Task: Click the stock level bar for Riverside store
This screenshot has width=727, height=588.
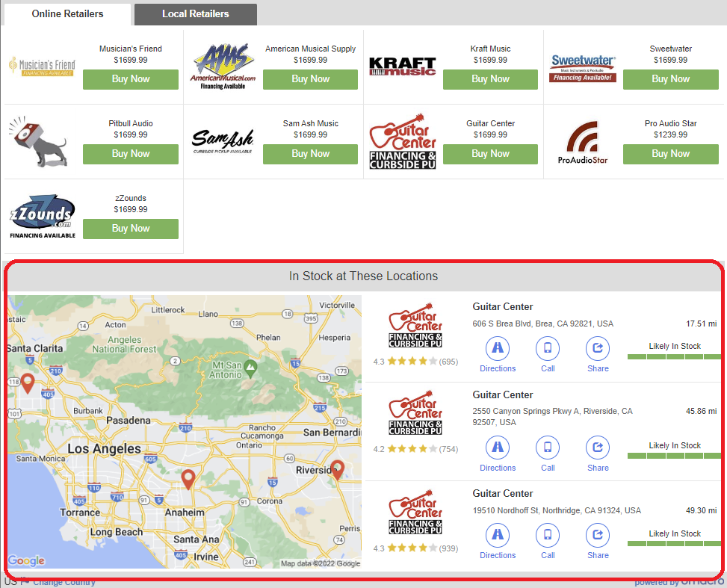Action: 674,456
